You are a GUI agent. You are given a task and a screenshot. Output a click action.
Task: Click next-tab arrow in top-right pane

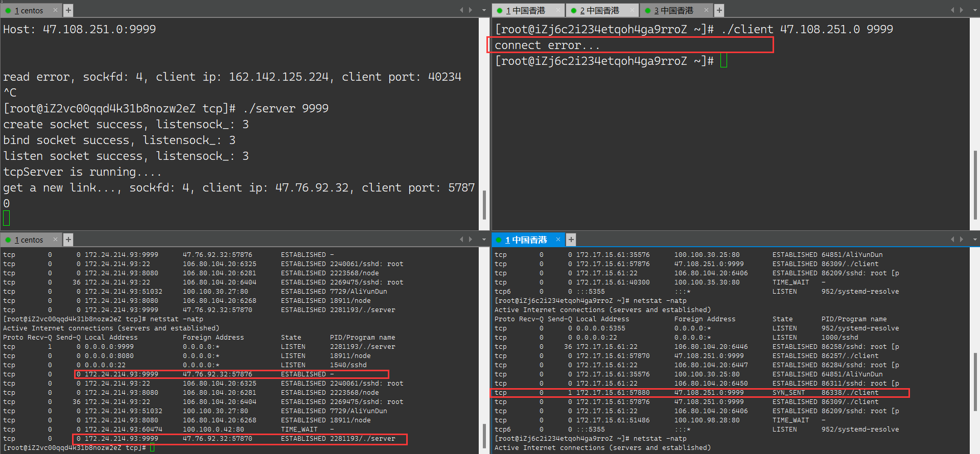962,10
